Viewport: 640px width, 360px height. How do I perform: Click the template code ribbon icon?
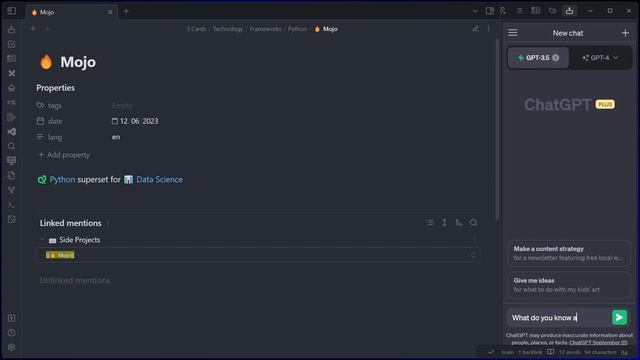coord(11,102)
